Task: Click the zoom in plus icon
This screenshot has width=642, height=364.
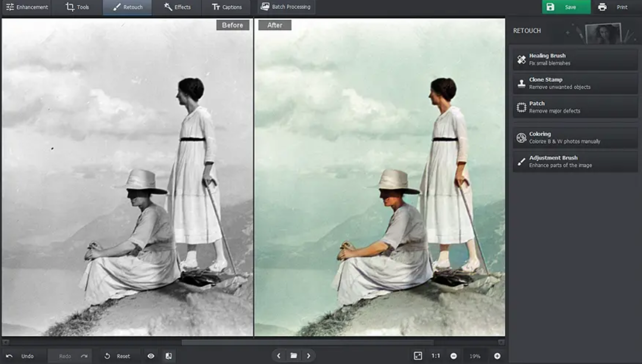Action: pos(498,356)
